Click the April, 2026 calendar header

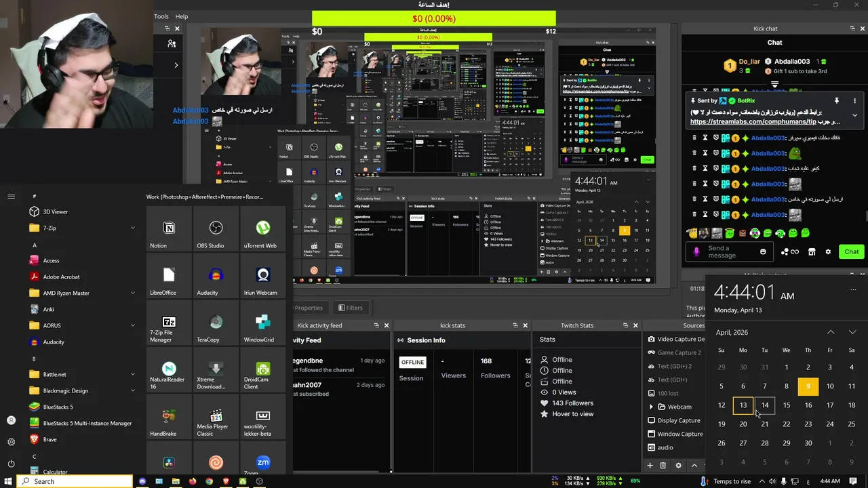click(732, 332)
